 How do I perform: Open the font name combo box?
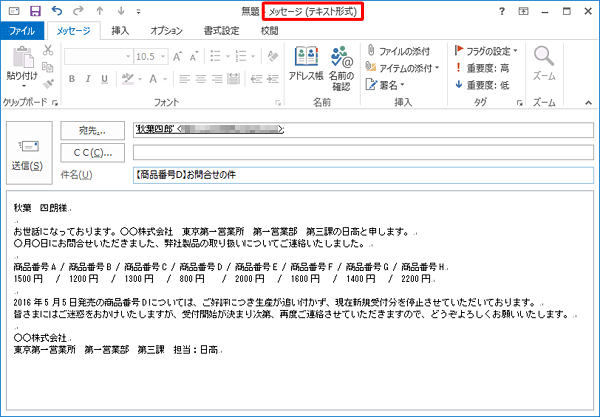point(98,57)
